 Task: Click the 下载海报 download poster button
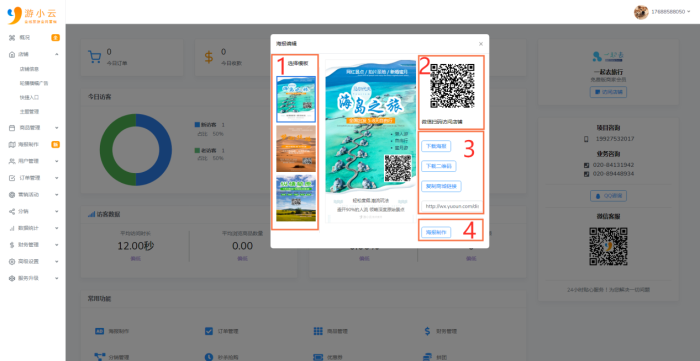pyautogui.click(x=436, y=146)
